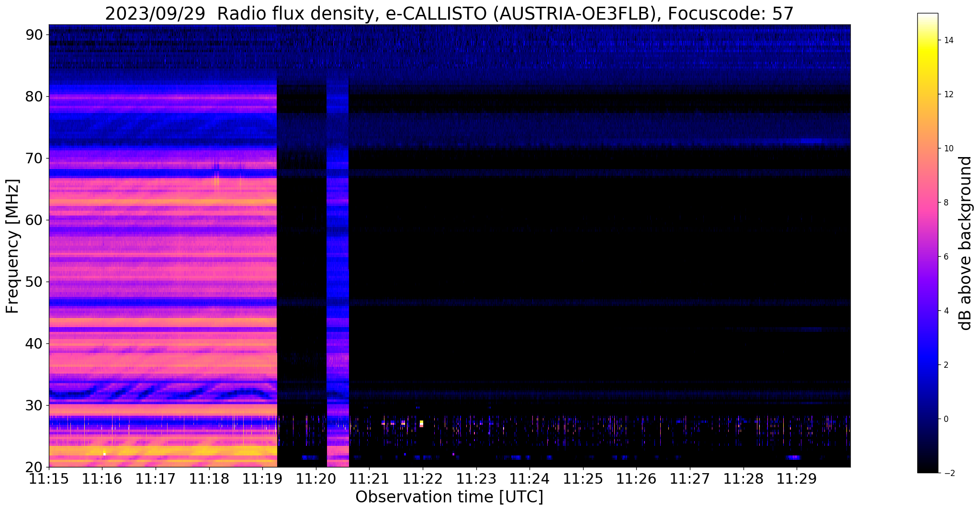Click the 'Frequency [MHz]' y-axis label
The image size is (980, 511).
click(x=13, y=246)
